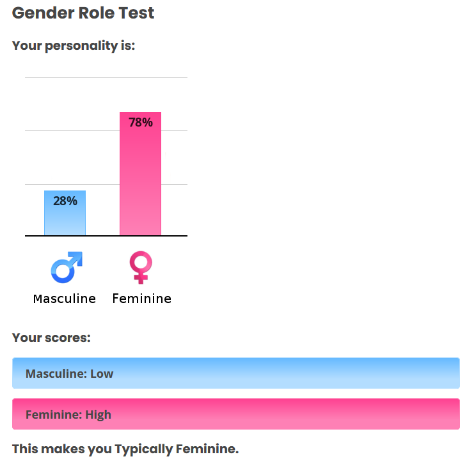This screenshot has width=476, height=466.
Task: Click the 'Low' word in masculine score
Action: point(102,374)
